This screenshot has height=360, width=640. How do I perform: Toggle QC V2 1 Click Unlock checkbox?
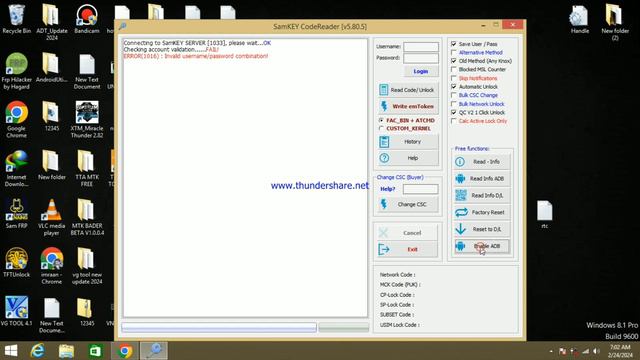(x=453, y=112)
